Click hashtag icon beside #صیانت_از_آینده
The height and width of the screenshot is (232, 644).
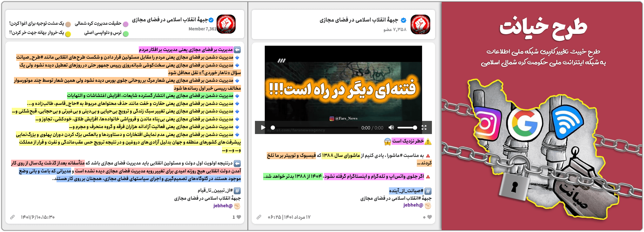(428, 191)
